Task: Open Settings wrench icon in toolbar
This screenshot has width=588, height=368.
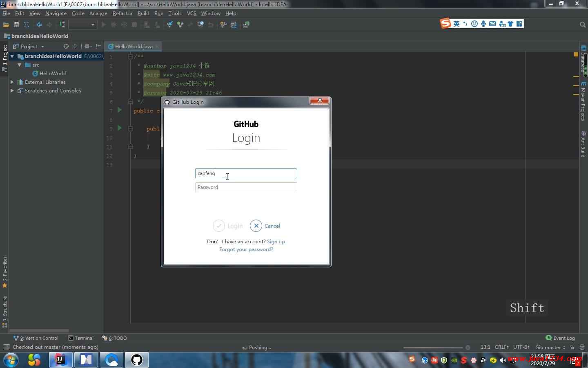Action: click(223, 25)
